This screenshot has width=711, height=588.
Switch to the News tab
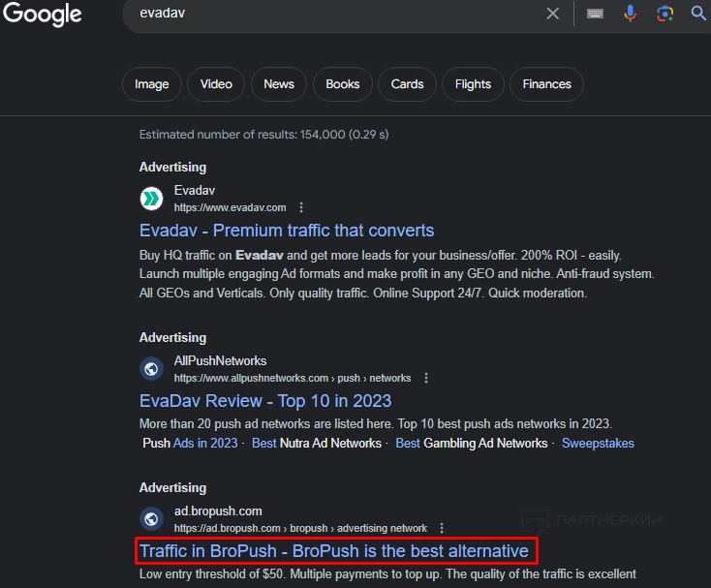(x=279, y=84)
